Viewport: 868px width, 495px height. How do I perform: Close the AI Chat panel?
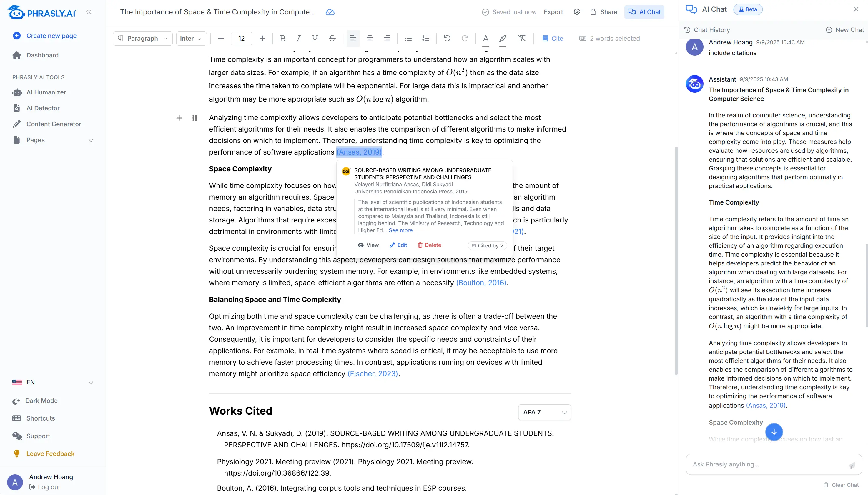tap(856, 9)
